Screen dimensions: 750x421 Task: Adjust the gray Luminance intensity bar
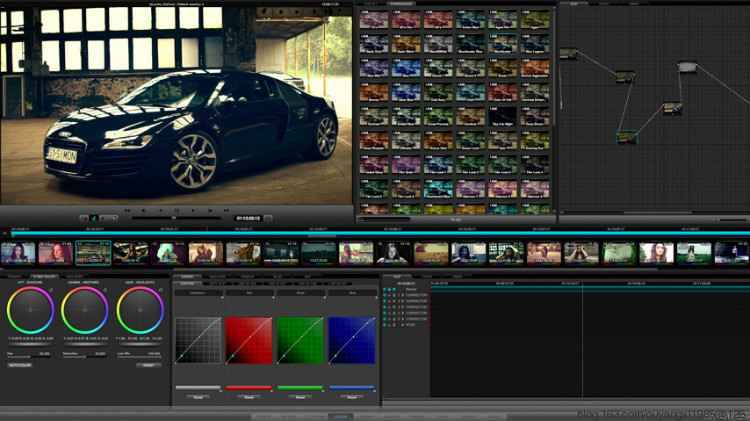point(198,388)
